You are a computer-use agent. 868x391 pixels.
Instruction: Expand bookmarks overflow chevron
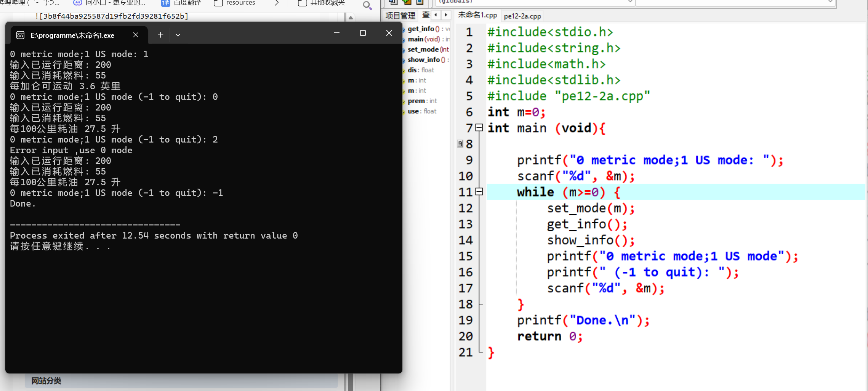pyautogui.click(x=277, y=3)
